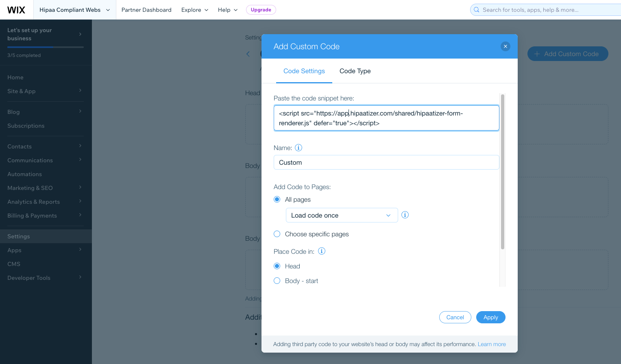Image resolution: width=621 pixels, height=364 pixels.
Task: Click the Place Code in info icon
Action: click(322, 251)
